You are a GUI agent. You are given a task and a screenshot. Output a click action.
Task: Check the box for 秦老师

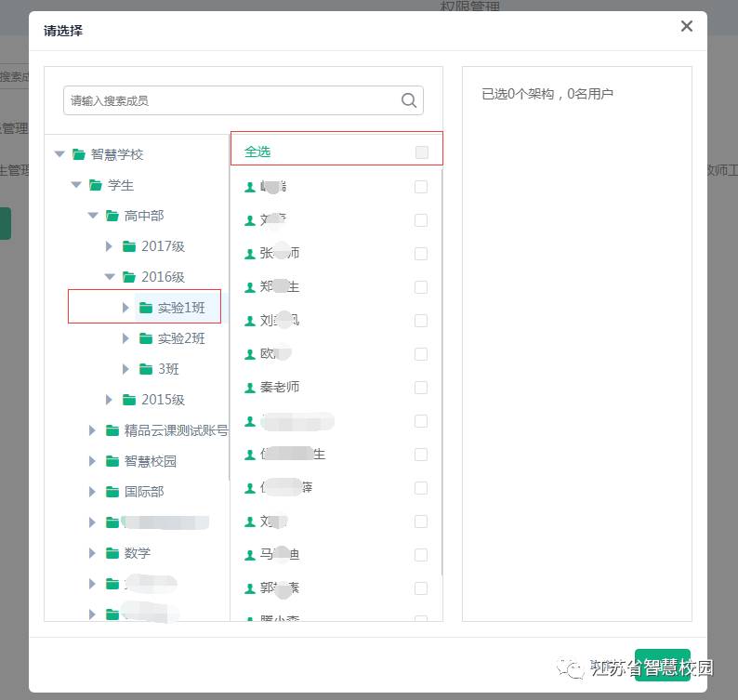(x=421, y=388)
